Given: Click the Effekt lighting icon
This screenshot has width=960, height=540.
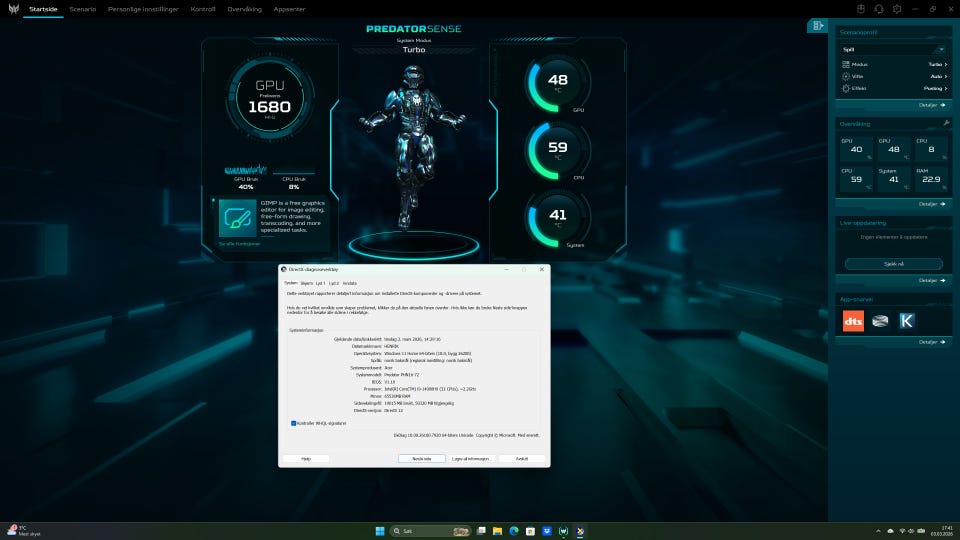Looking at the screenshot, I should tap(846, 88).
